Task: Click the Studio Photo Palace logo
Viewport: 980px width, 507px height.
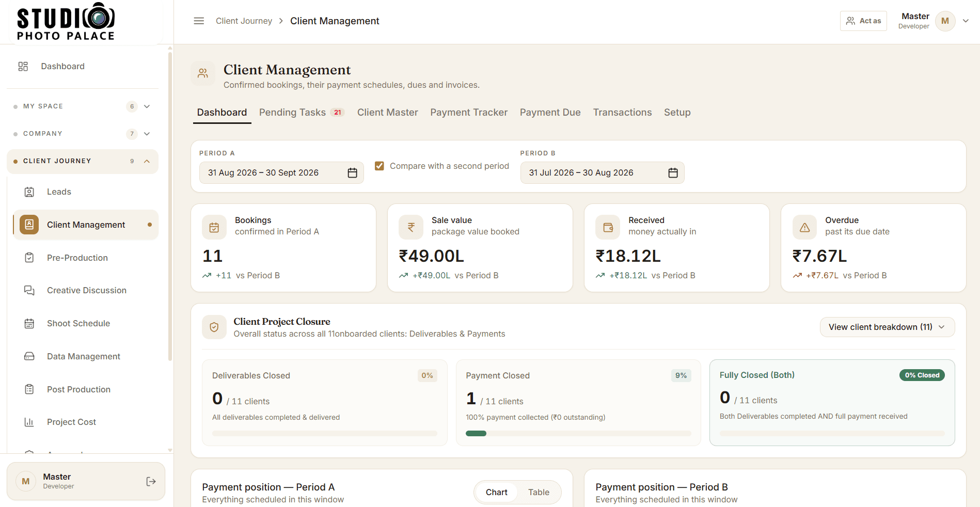Action: [x=66, y=22]
